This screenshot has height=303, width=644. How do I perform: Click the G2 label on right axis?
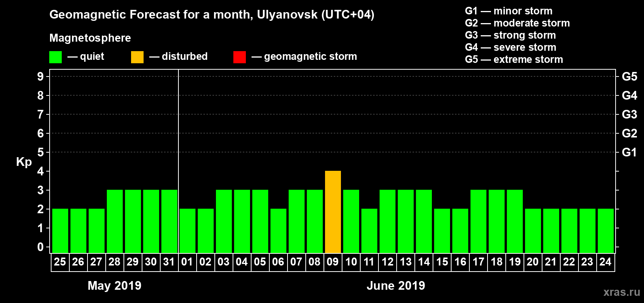tap(630, 133)
